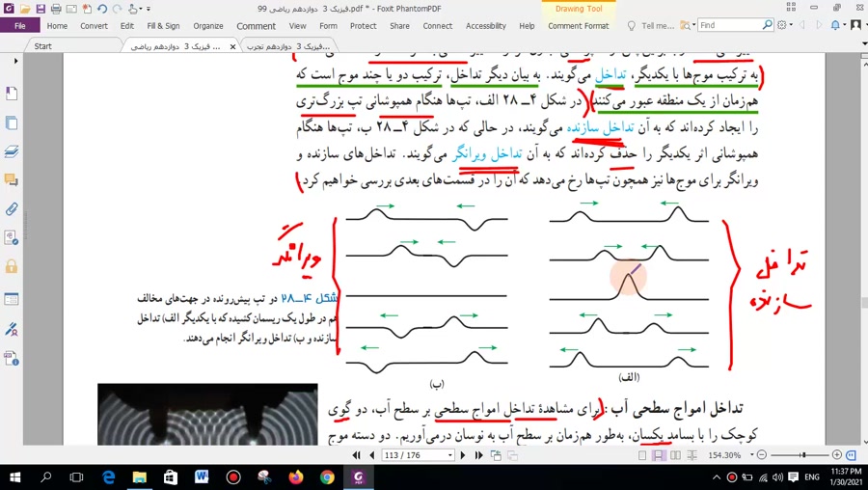This screenshot has height=490, width=868.
Task: Click the user account avatar icon
Action: tap(855, 25)
